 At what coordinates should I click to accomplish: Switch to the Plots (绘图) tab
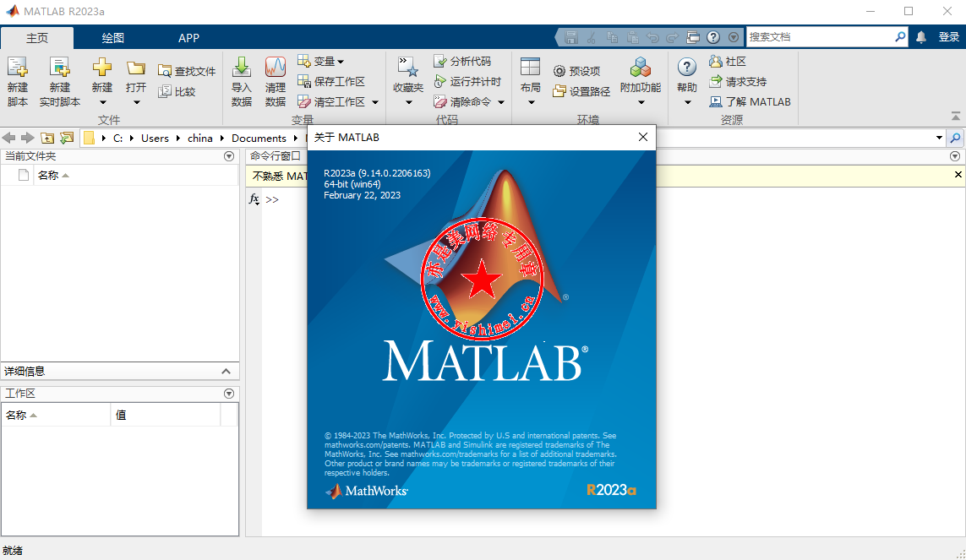click(x=112, y=37)
